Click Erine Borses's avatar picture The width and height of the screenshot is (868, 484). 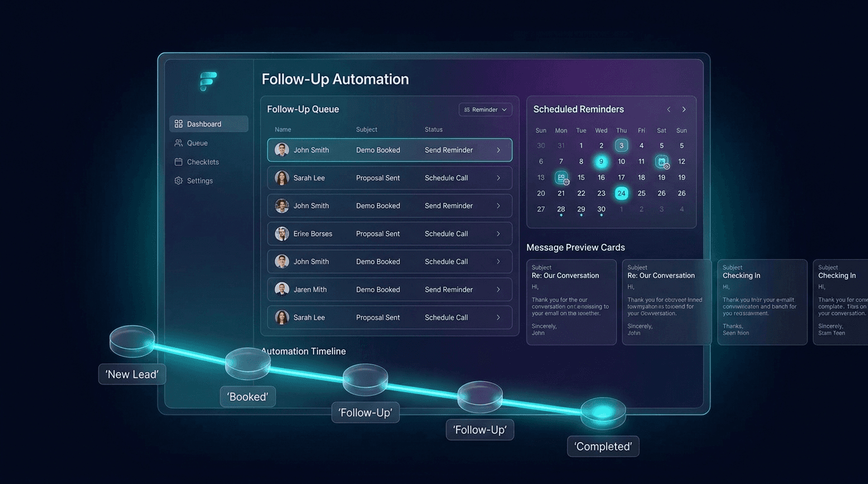[282, 234]
